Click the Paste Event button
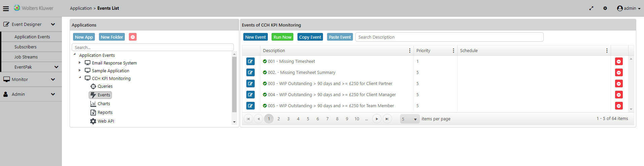The image size is (644, 166). click(340, 37)
